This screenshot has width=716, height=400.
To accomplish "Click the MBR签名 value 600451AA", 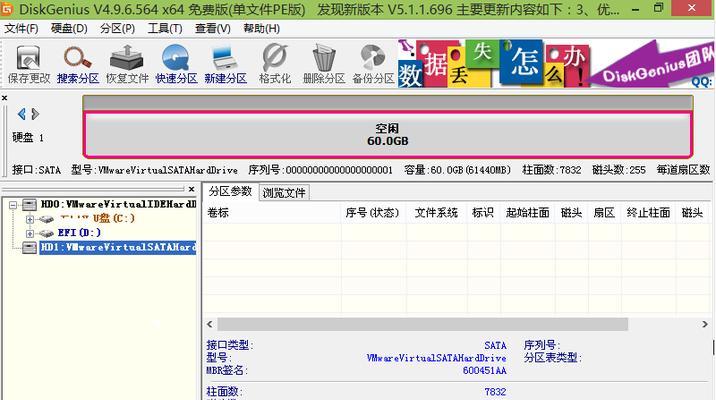I will click(484, 371).
